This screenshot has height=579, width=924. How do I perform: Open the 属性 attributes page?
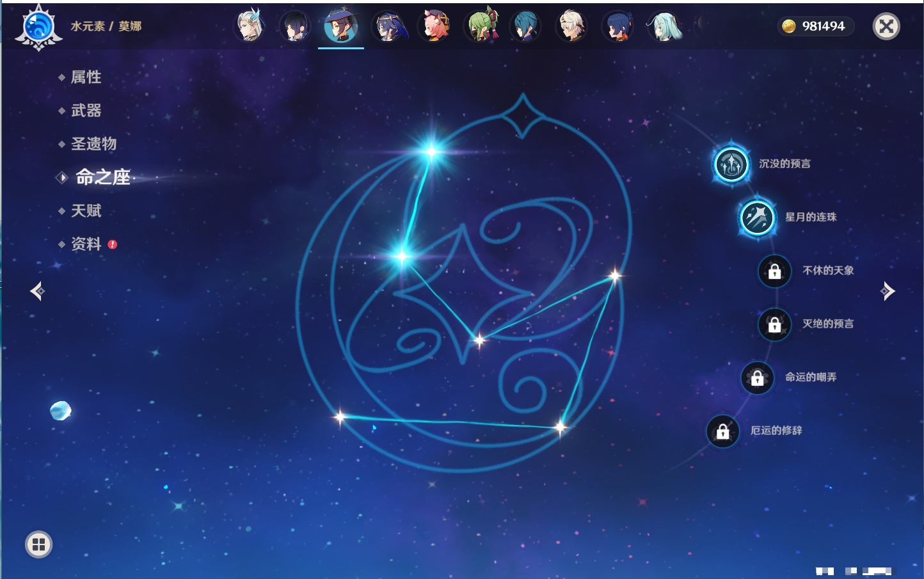point(86,77)
